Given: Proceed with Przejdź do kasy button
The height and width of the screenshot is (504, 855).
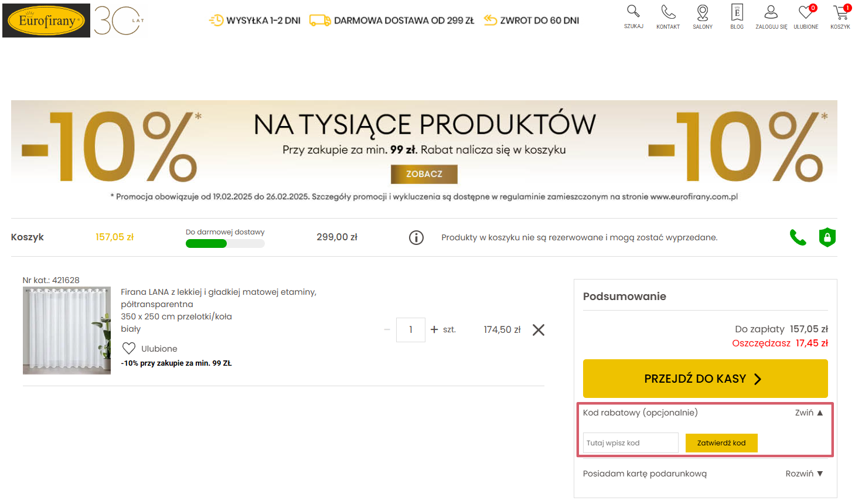Looking at the screenshot, I should point(705,379).
